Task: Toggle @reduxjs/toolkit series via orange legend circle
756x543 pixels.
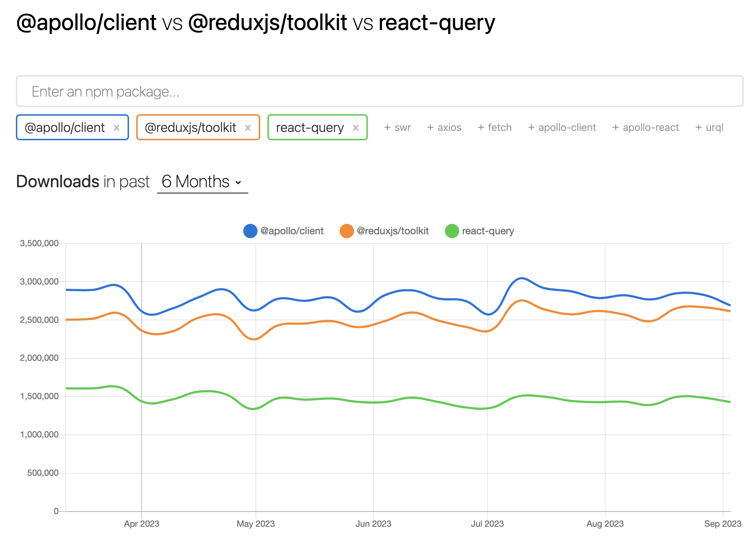Action: [x=347, y=231]
